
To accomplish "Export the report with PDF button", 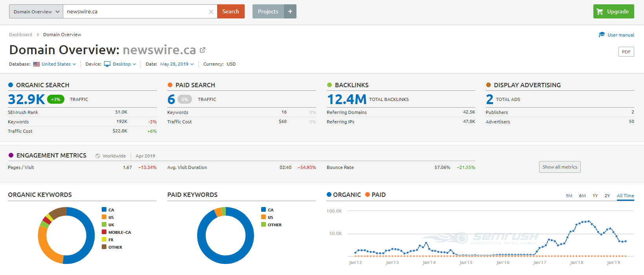I will tap(626, 52).
